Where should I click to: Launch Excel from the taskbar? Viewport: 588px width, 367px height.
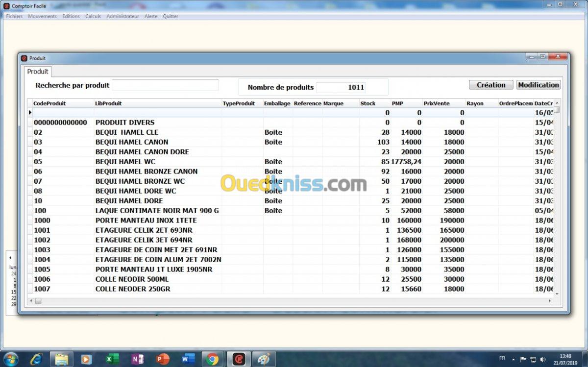(x=112, y=359)
